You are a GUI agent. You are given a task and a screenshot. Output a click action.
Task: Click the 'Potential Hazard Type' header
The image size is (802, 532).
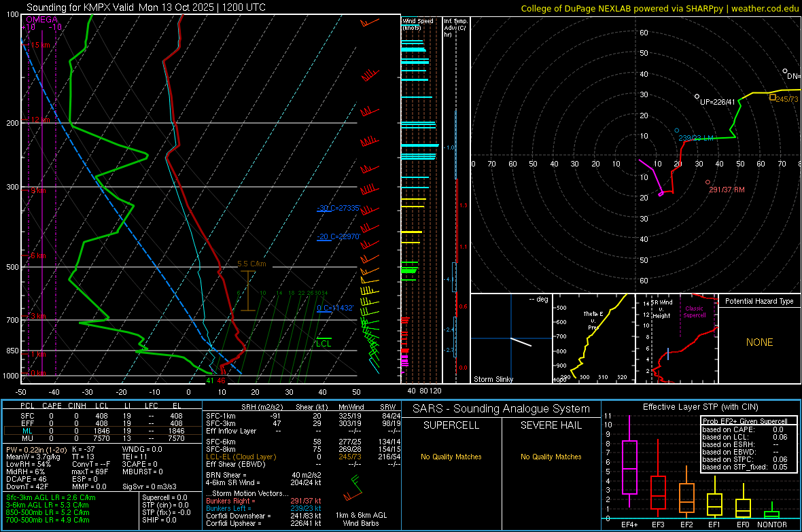pyautogui.click(x=759, y=301)
